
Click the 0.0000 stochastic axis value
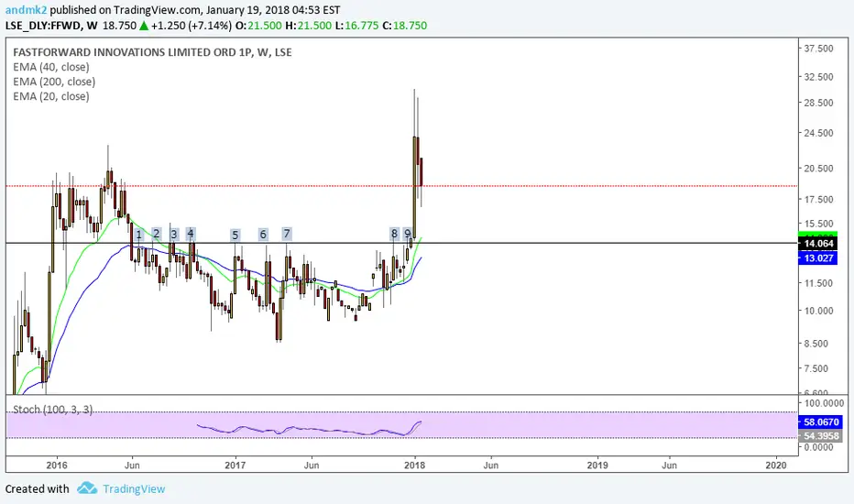[x=819, y=447]
